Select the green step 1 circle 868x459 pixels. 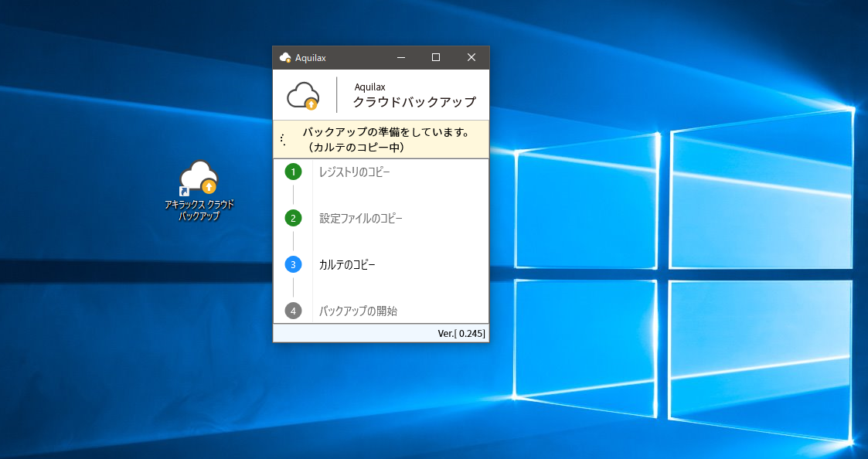coord(293,172)
